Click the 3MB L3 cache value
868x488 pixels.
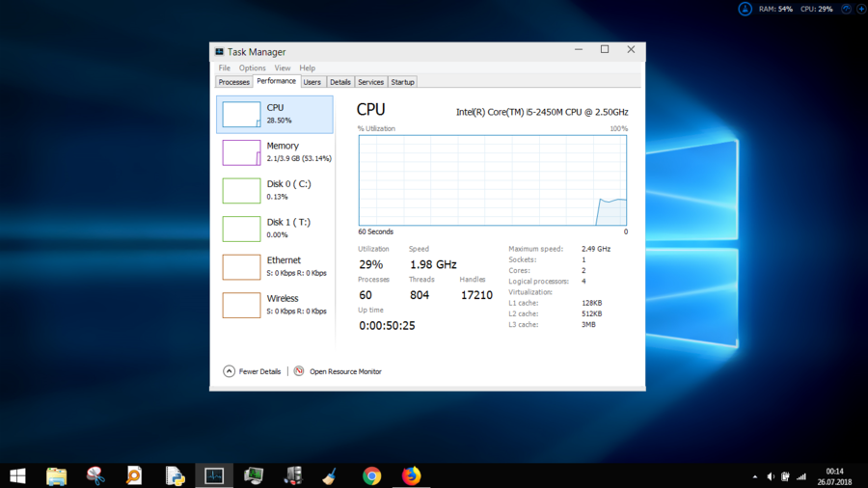point(588,324)
